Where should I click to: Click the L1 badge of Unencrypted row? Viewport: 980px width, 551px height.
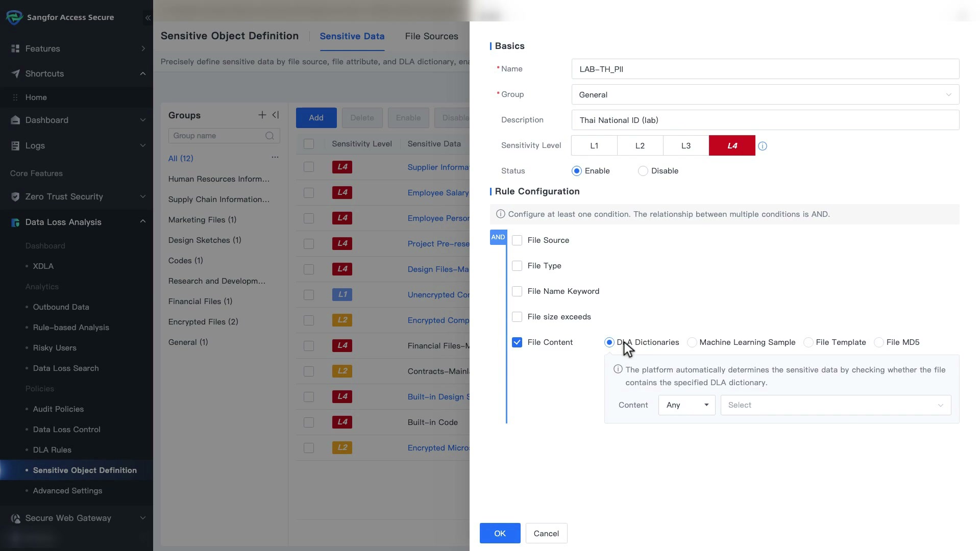(342, 295)
